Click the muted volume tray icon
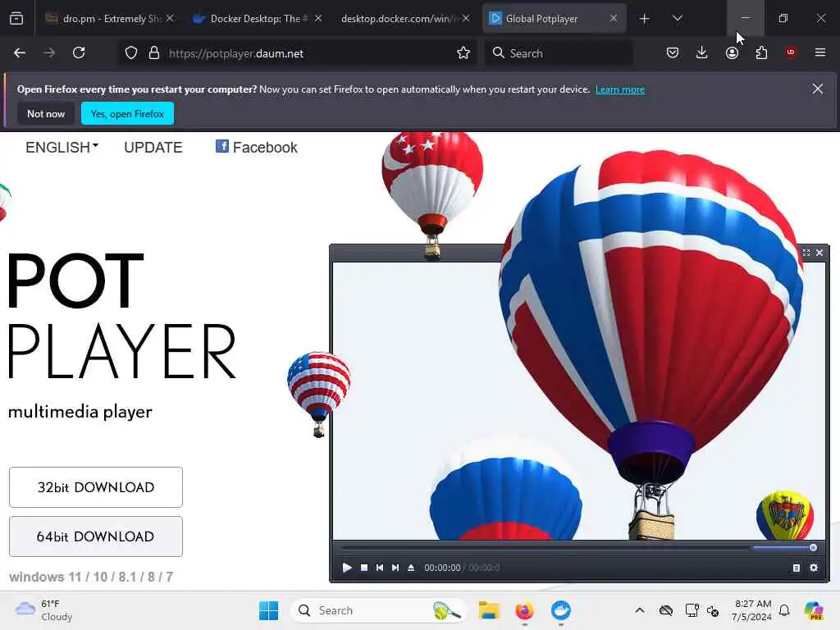 pos(713,610)
